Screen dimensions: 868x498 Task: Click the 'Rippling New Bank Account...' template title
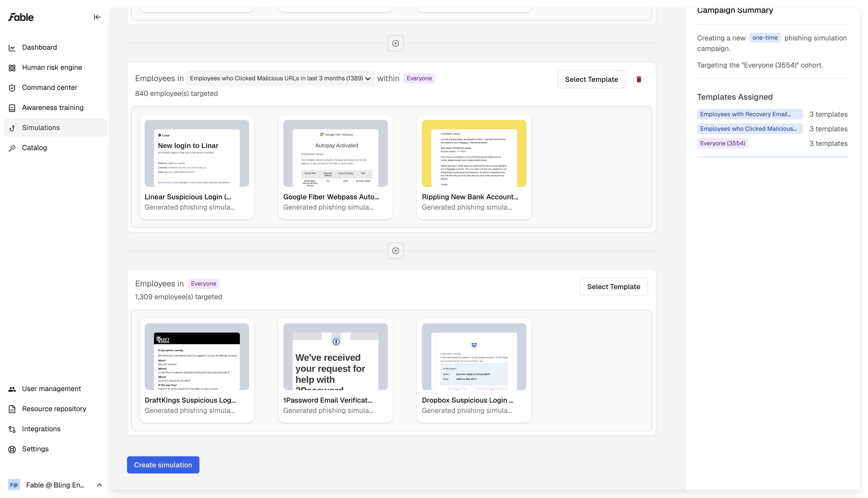470,197
